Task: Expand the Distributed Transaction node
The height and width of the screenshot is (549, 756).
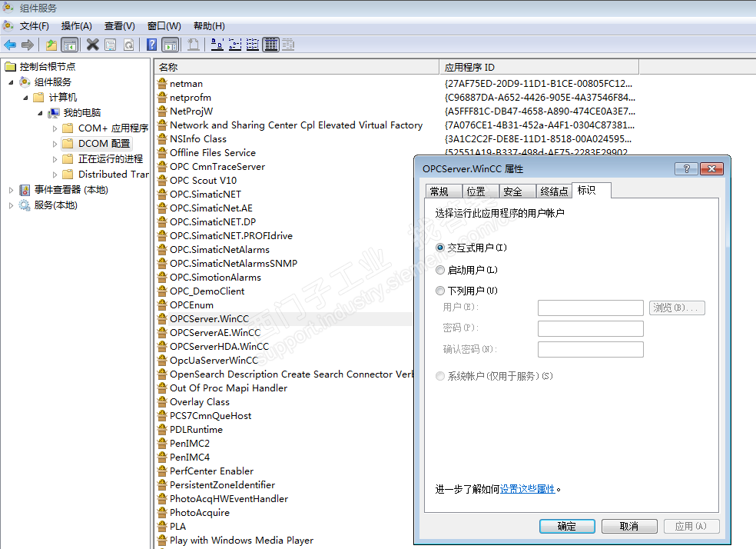Action: [x=55, y=175]
